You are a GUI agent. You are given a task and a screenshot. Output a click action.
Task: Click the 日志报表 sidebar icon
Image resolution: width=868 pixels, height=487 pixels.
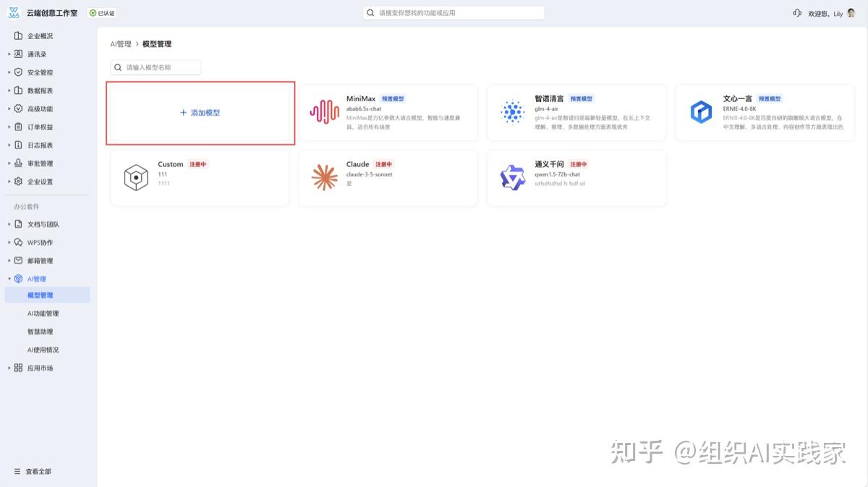click(19, 145)
